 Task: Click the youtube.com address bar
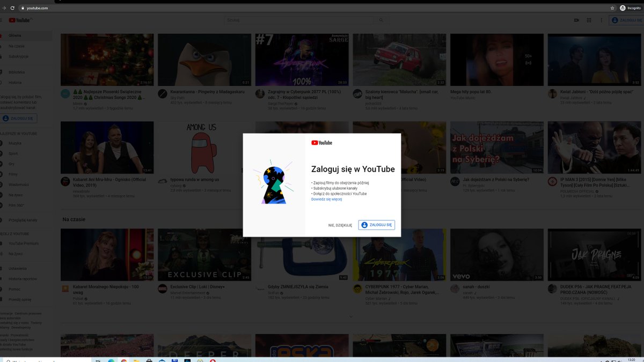pyautogui.click(x=317, y=8)
